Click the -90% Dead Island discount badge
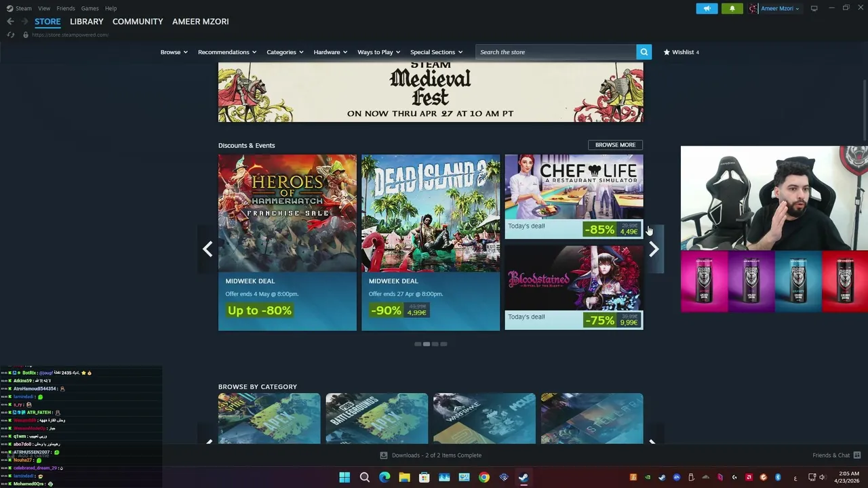Screen dimensions: 868x488 386,310
